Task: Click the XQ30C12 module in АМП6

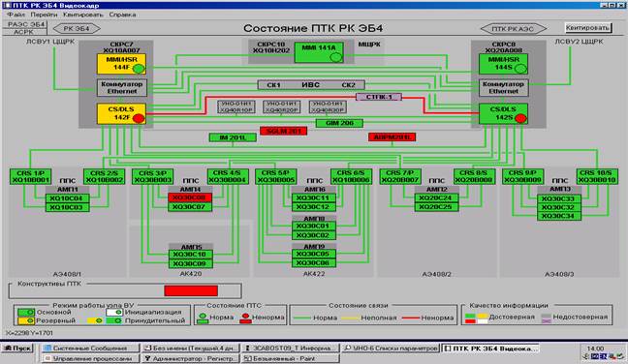Action: pyautogui.click(x=313, y=207)
